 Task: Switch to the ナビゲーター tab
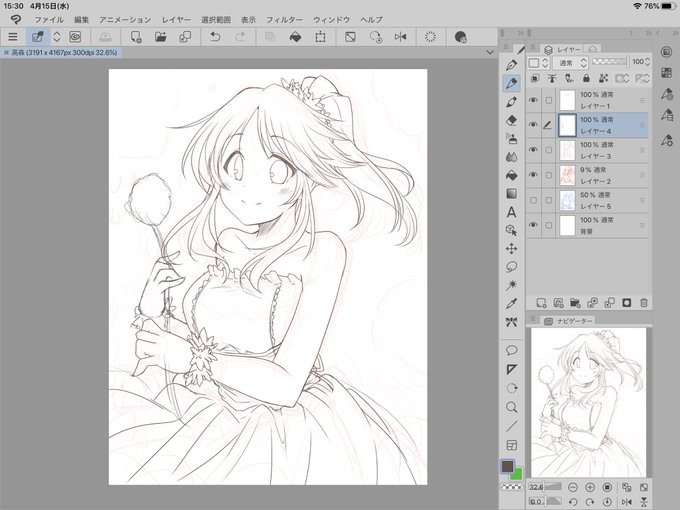click(x=569, y=321)
